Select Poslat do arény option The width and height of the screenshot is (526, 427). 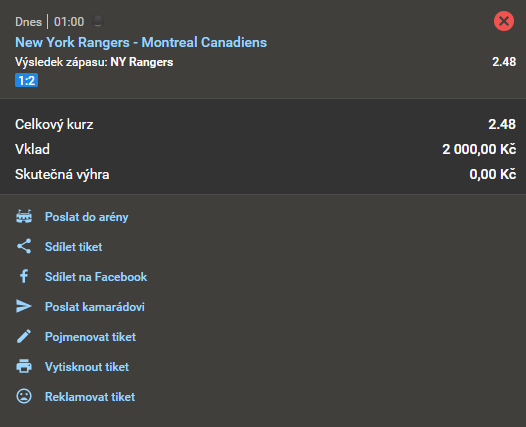click(x=87, y=217)
